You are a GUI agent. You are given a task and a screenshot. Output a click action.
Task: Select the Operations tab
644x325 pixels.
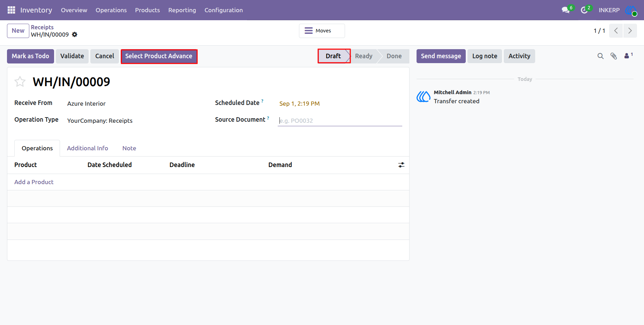[37, 148]
